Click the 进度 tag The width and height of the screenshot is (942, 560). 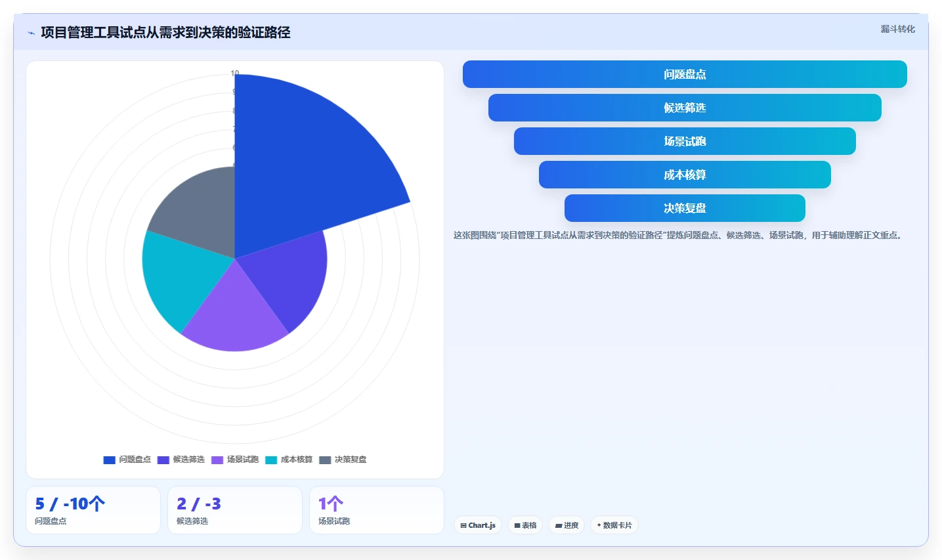point(567,525)
